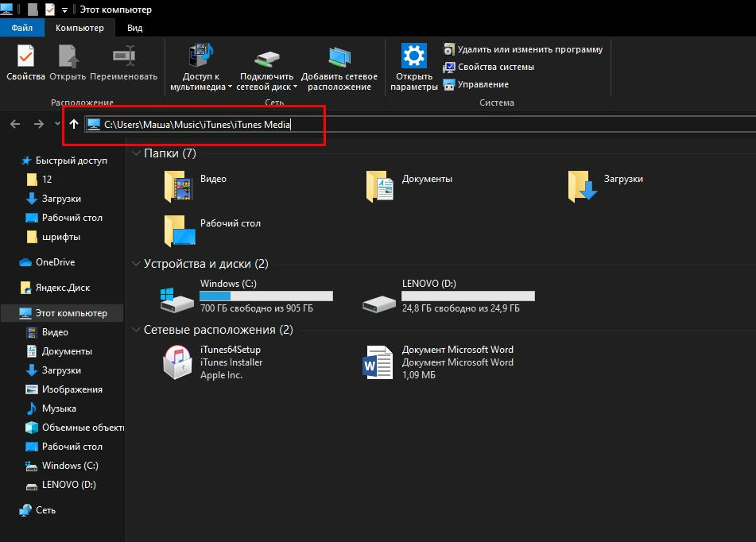Expand the Доступ к мультимедиа dropdown
756x542 pixels.
point(230,87)
